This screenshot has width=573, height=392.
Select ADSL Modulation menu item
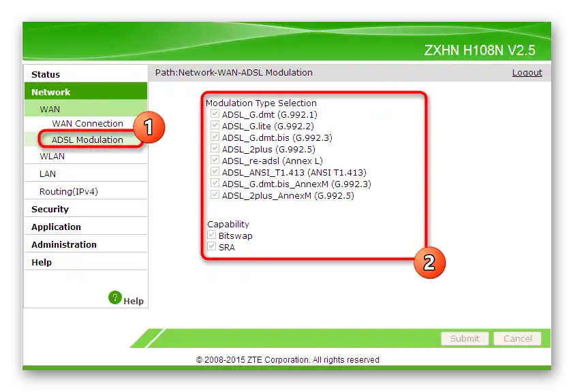pyautogui.click(x=87, y=140)
